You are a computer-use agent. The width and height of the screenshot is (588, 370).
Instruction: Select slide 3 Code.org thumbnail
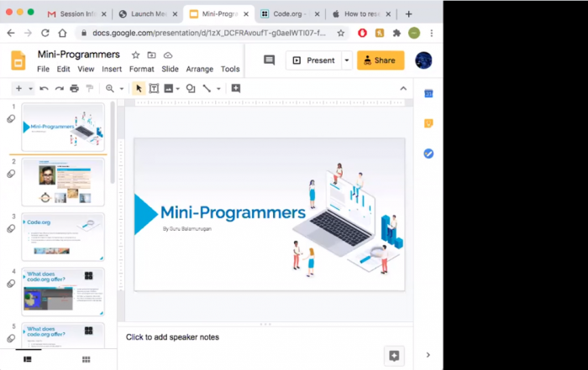point(63,236)
